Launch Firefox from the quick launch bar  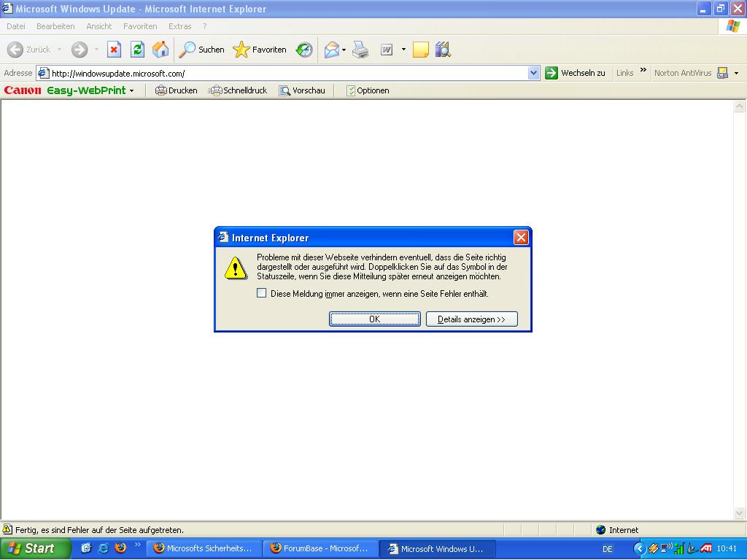(120, 548)
